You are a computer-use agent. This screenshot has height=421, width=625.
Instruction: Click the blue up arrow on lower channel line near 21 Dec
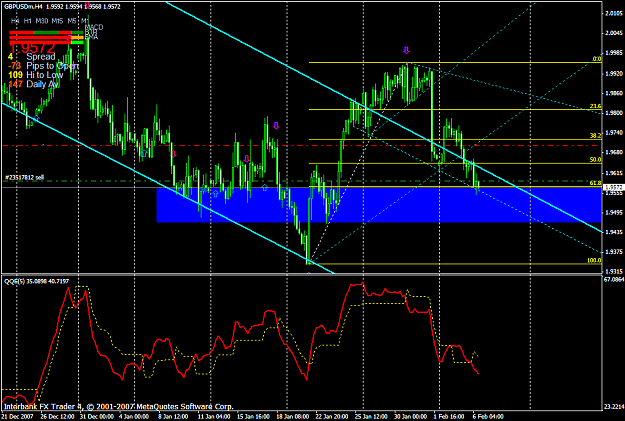[36, 118]
